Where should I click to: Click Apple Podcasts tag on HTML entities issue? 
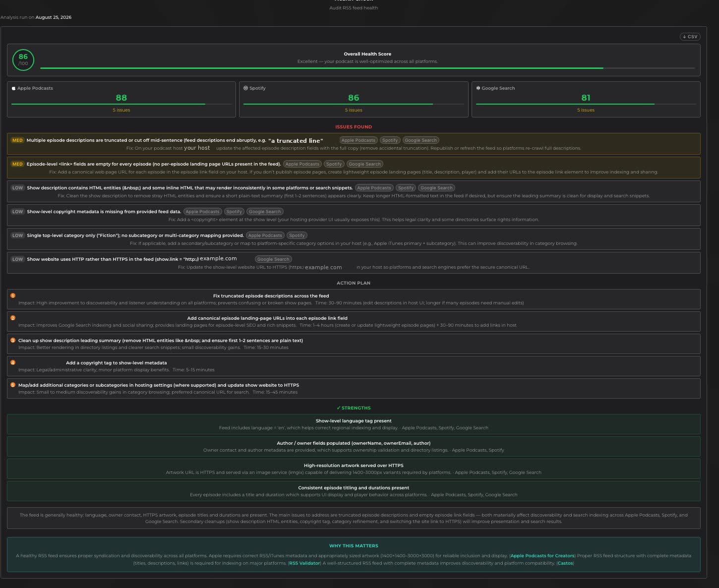[374, 188]
